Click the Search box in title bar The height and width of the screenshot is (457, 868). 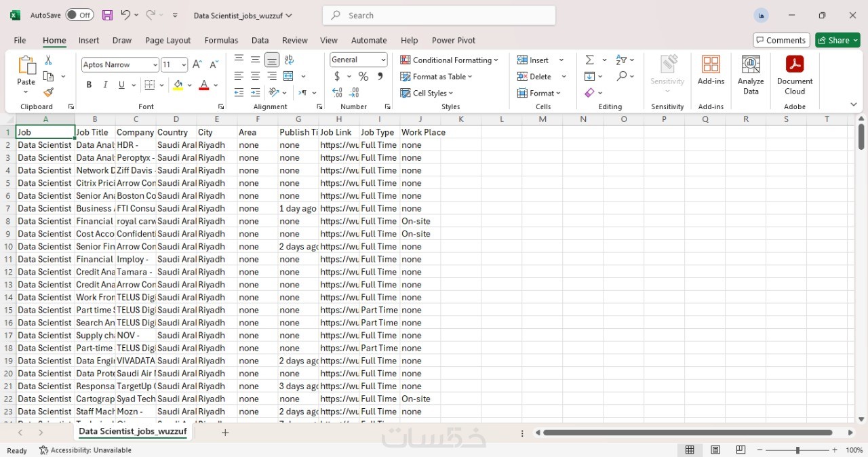439,15
